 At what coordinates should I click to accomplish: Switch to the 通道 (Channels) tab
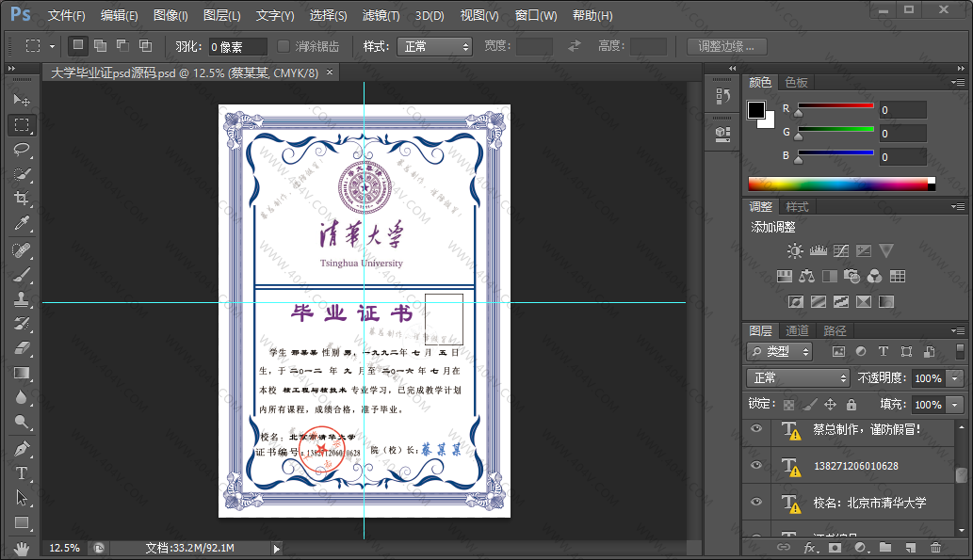(x=797, y=330)
